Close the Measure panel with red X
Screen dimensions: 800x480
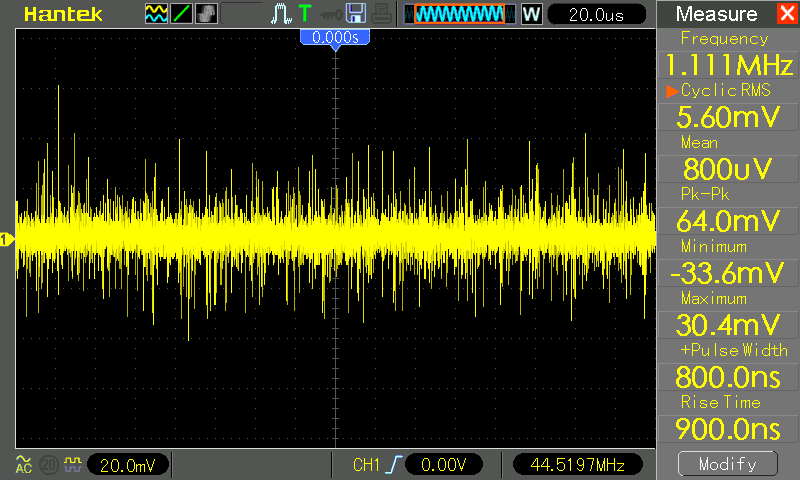[788, 13]
